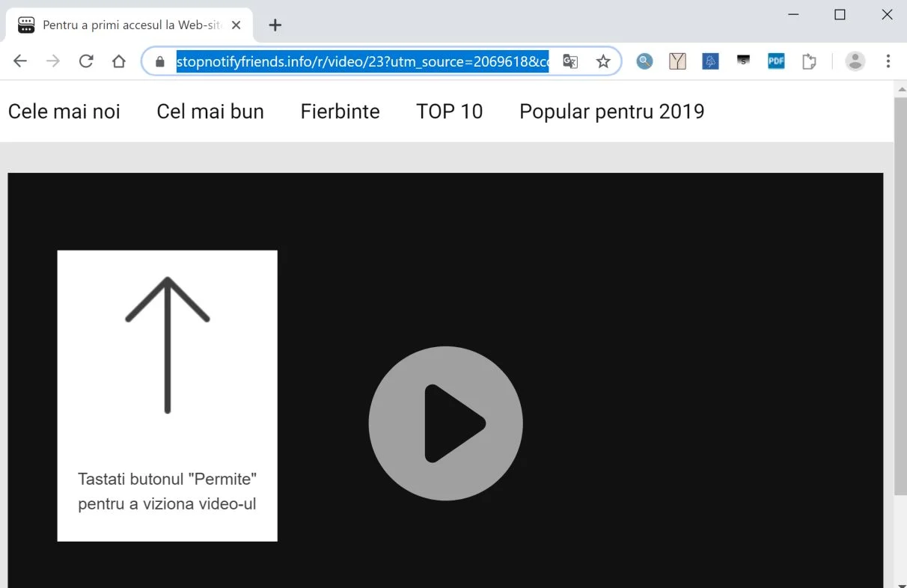Bookmark this page with the star icon
Image resolution: width=907 pixels, height=588 pixels.
click(x=603, y=61)
